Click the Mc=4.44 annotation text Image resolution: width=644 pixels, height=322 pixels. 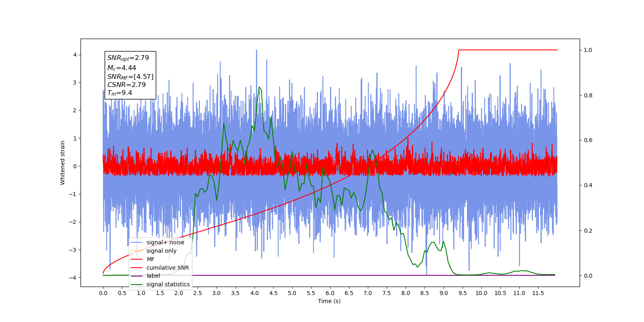tap(122, 68)
